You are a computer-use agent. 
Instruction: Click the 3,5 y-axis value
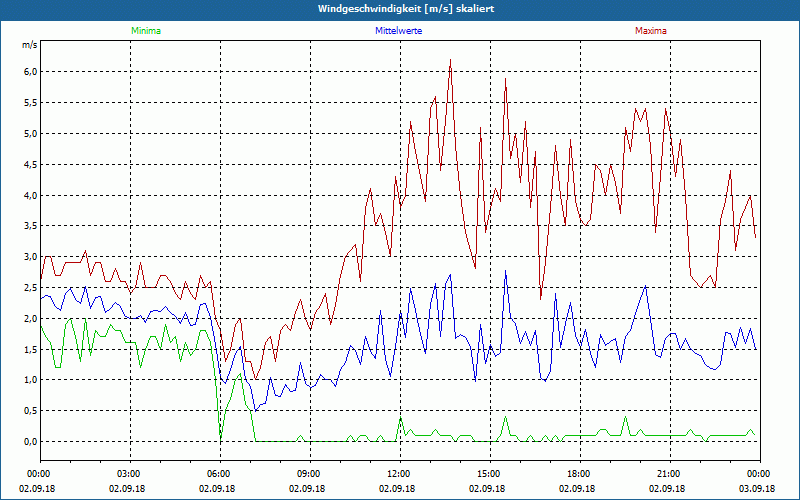coord(31,226)
